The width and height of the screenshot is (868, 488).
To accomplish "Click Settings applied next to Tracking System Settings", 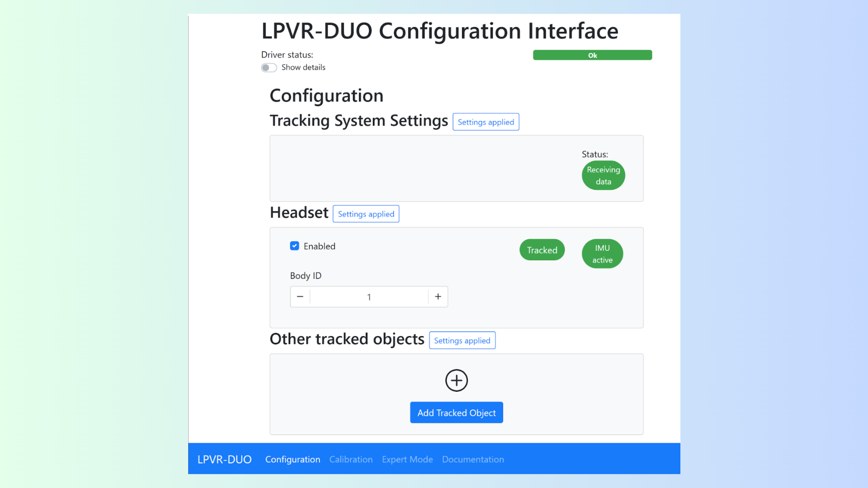I will pyautogui.click(x=486, y=122).
